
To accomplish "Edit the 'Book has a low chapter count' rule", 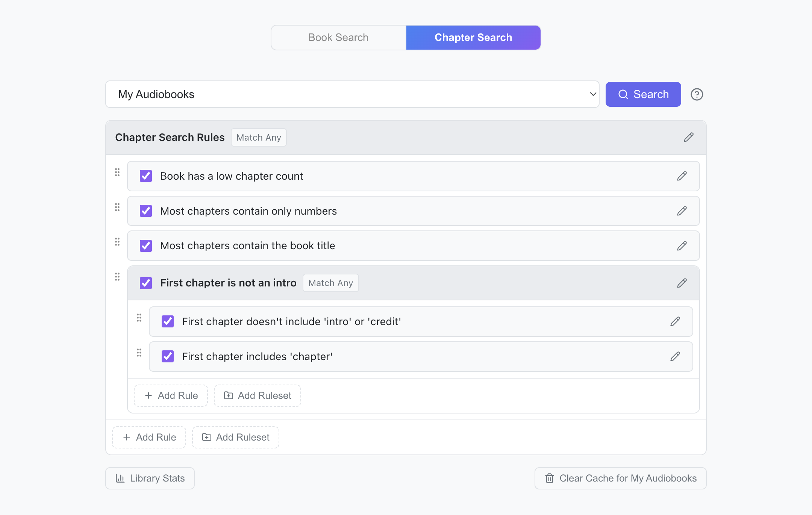I will click(x=682, y=176).
